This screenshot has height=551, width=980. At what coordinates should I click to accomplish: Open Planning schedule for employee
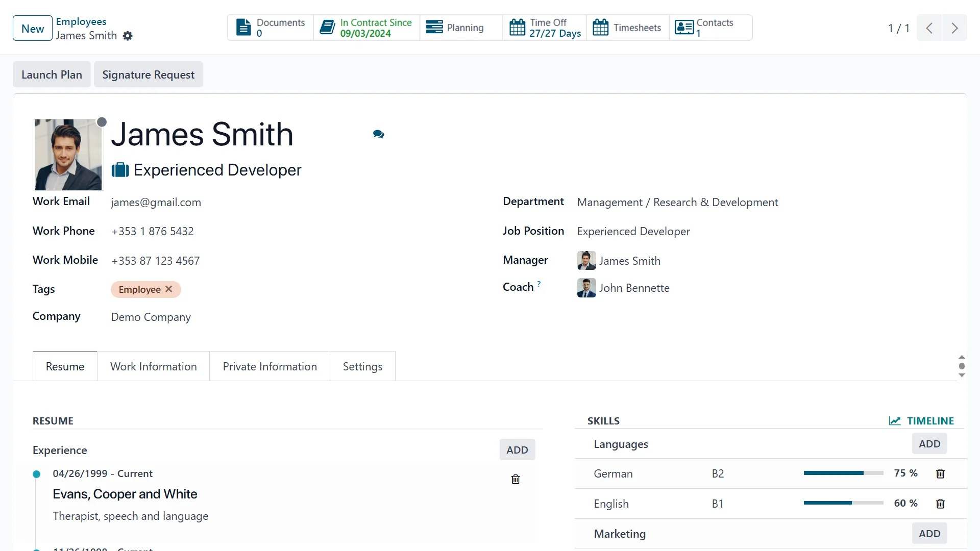455,28
